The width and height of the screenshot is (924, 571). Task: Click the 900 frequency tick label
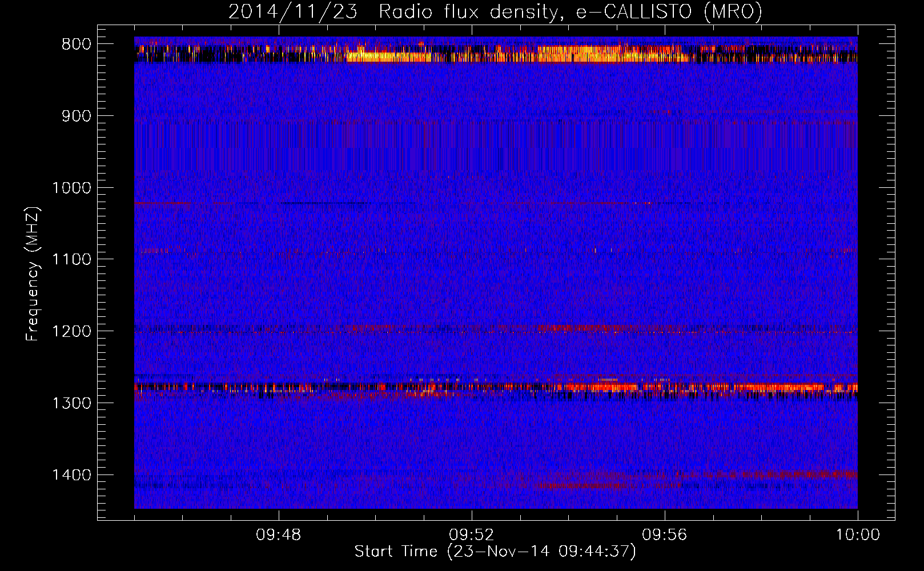tap(75, 116)
